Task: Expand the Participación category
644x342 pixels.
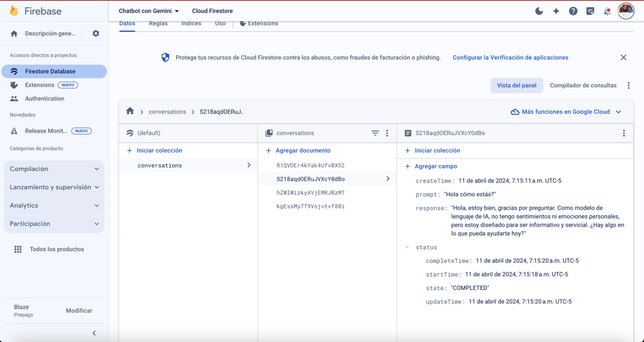Action: pyautogui.click(x=54, y=224)
